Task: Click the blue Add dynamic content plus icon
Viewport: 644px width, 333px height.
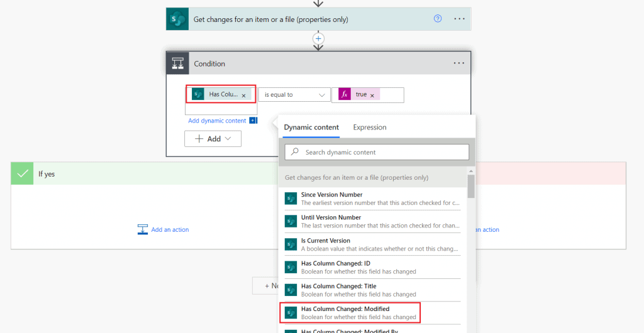Action: (253, 121)
